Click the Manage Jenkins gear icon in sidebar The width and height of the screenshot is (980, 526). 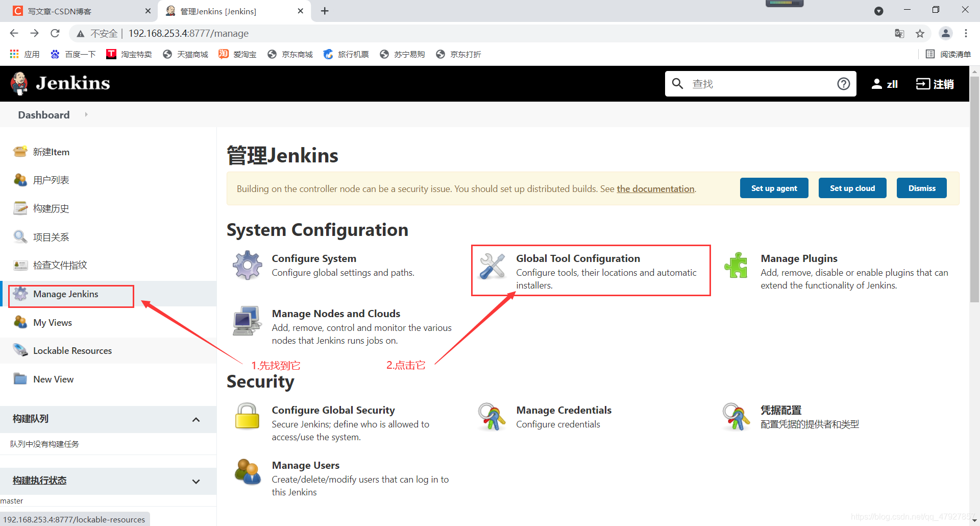(x=20, y=294)
